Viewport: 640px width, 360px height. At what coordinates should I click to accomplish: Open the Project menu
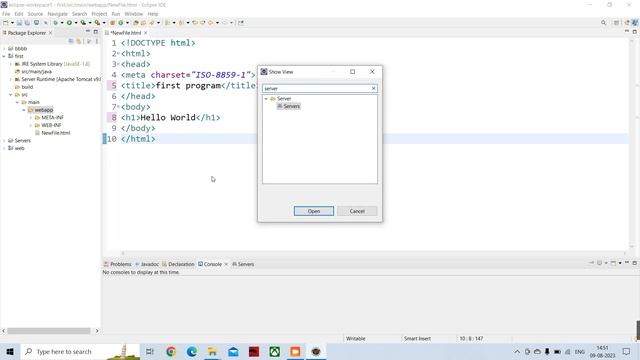tap(99, 14)
